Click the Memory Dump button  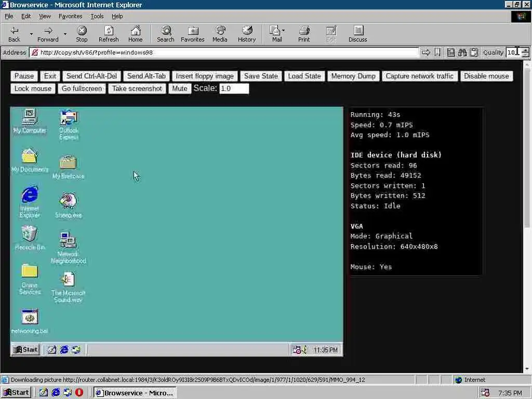coord(353,76)
